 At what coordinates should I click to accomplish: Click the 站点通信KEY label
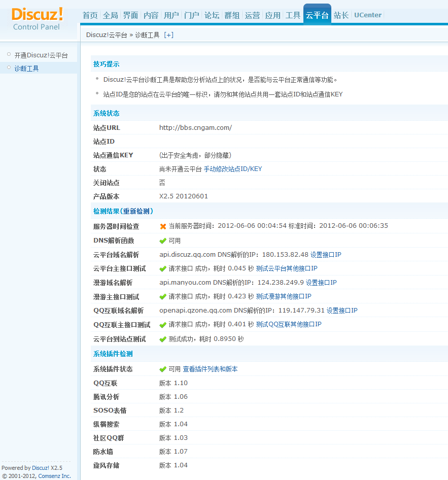tap(113, 155)
